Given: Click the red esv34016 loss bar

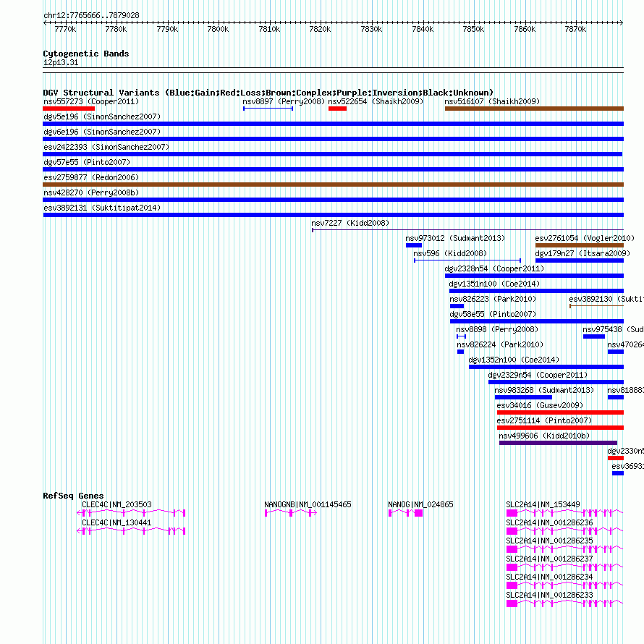Looking at the screenshot, I should point(560,412).
